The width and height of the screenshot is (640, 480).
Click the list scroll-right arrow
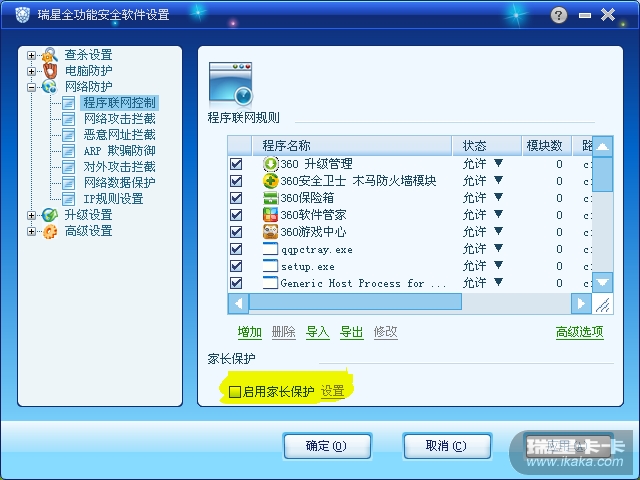point(581,303)
